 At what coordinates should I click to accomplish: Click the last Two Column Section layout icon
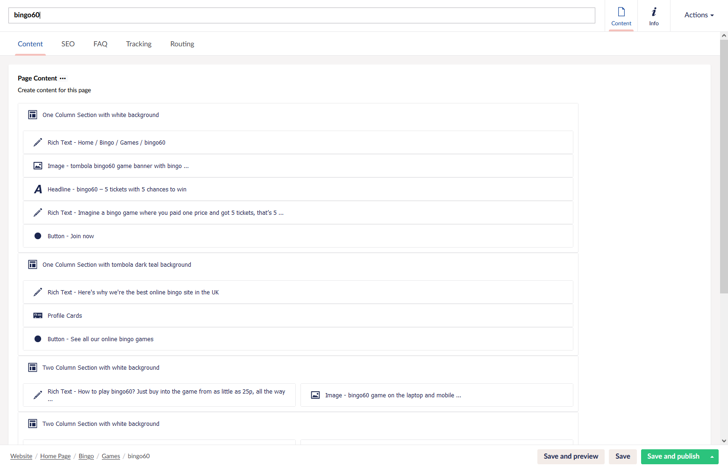(x=32, y=424)
